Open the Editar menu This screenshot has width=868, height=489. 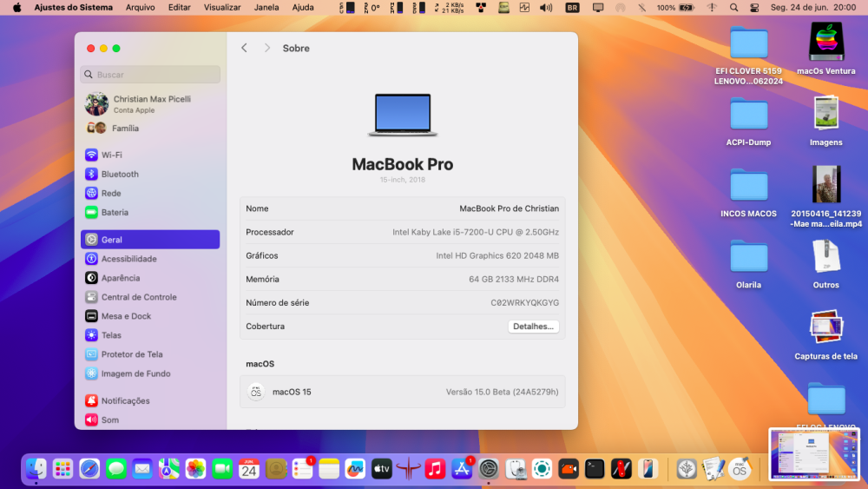click(x=180, y=7)
